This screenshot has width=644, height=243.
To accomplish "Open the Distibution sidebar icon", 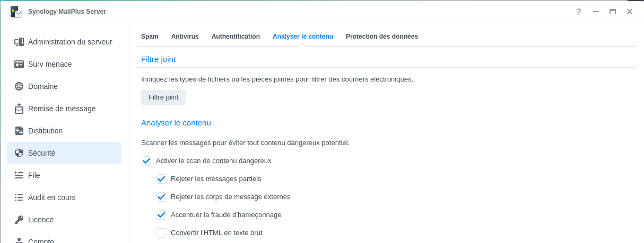I will coord(19,131).
